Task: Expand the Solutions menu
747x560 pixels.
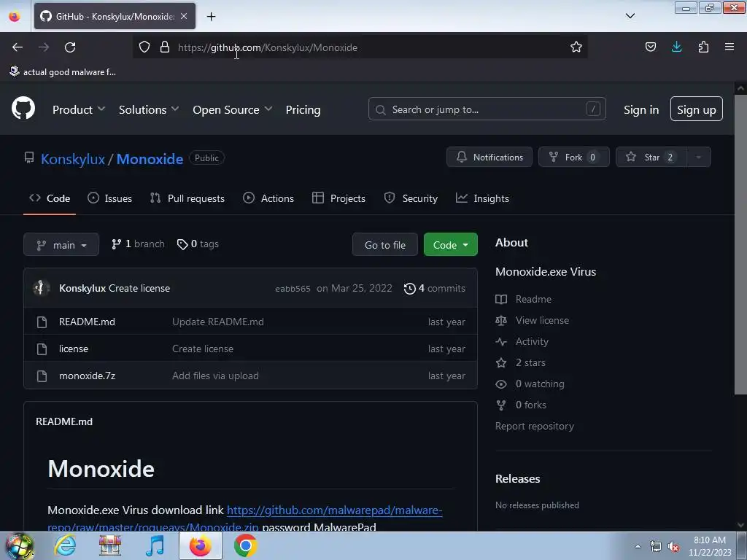Action: pyautogui.click(x=149, y=109)
